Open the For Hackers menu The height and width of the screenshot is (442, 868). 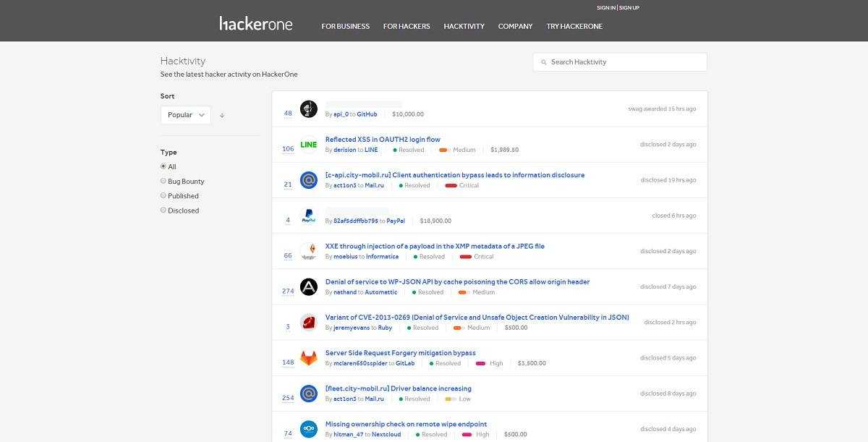407,26
